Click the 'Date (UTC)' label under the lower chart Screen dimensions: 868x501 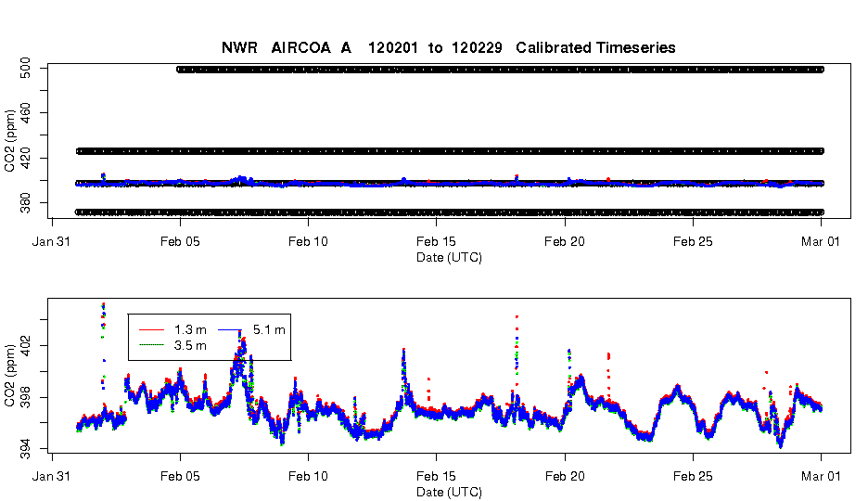pos(449,492)
